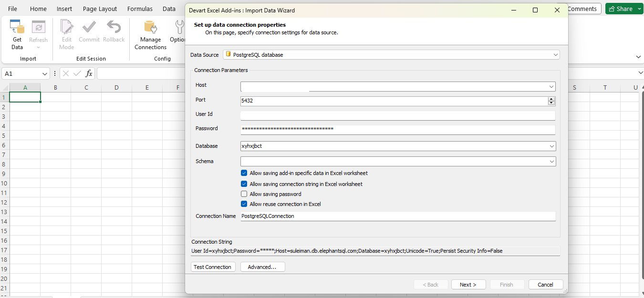
Task: Click the Rollback arrow icon
Action: [x=114, y=27]
